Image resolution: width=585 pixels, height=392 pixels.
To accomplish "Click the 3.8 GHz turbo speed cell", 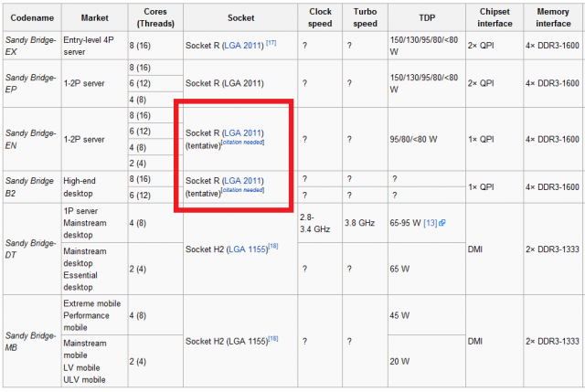I will (x=366, y=223).
